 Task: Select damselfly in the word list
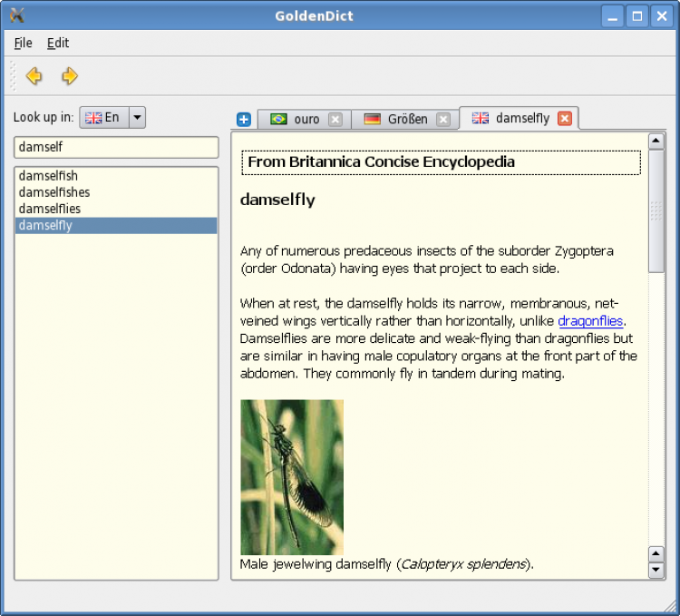pos(116,226)
